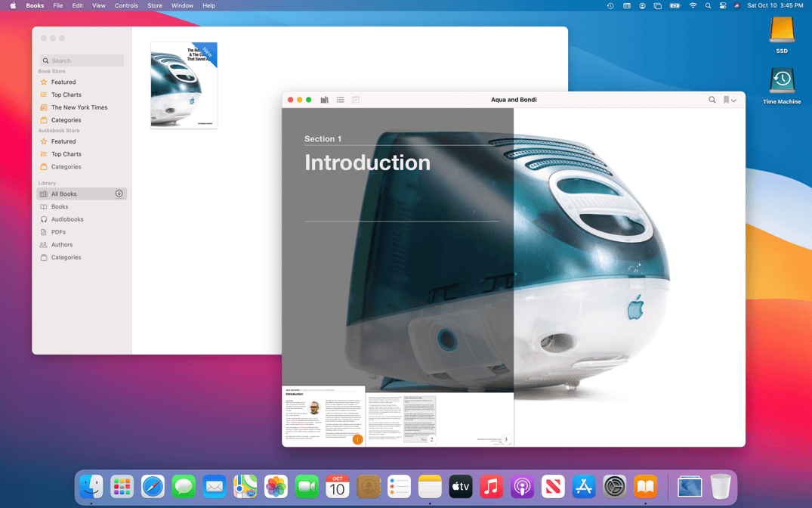The width and height of the screenshot is (812, 508).
Task: Open the Controls menu
Action: tap(126, 6)
